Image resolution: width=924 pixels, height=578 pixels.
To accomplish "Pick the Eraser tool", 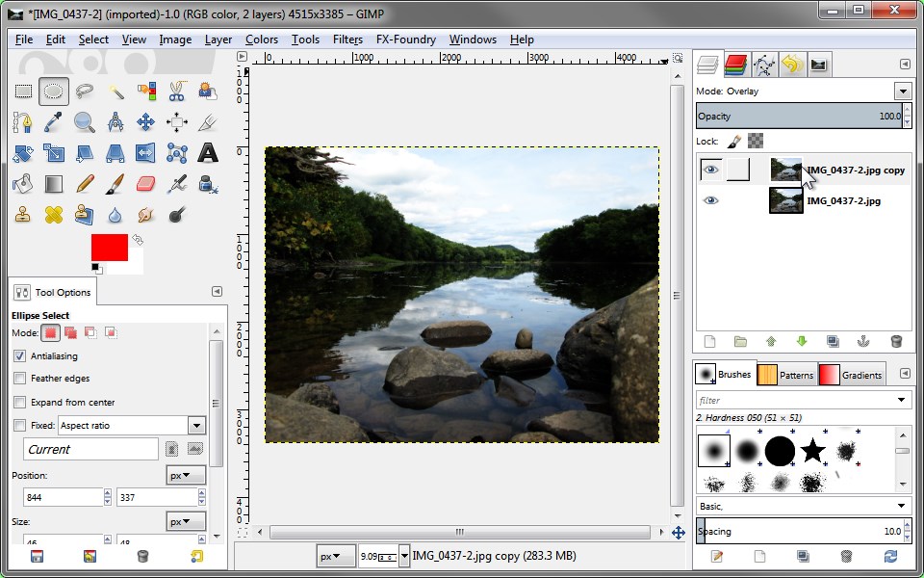I will 146,183.
